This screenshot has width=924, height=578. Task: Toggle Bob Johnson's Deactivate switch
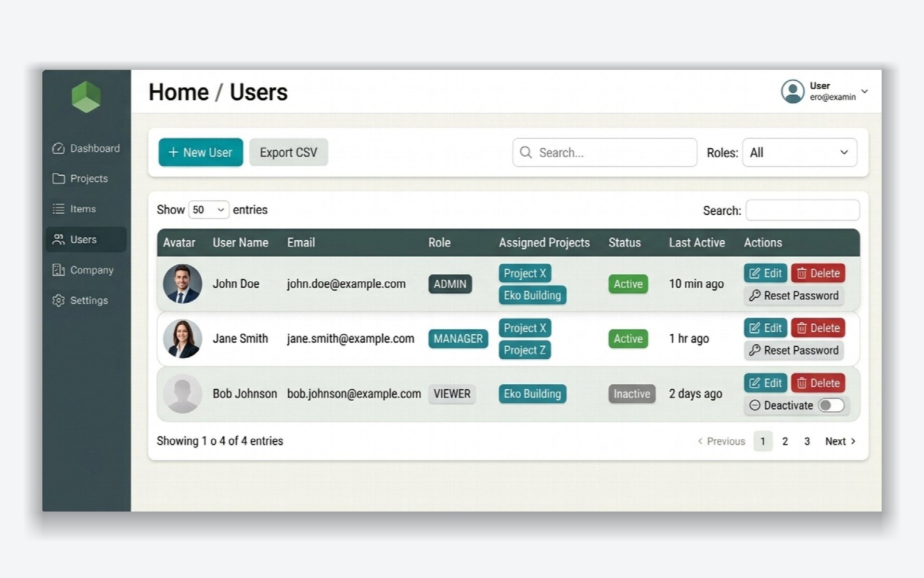(x=832, y=405)
